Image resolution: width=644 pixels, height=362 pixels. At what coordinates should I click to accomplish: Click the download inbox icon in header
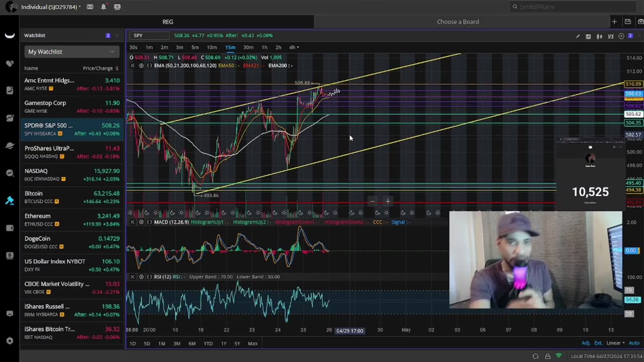tap(117, 7)
